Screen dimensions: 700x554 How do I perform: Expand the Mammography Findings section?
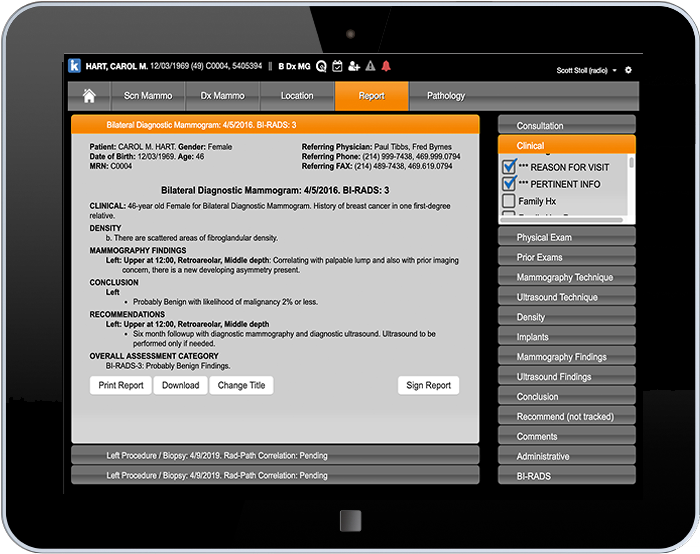click(x=566, y=357)
